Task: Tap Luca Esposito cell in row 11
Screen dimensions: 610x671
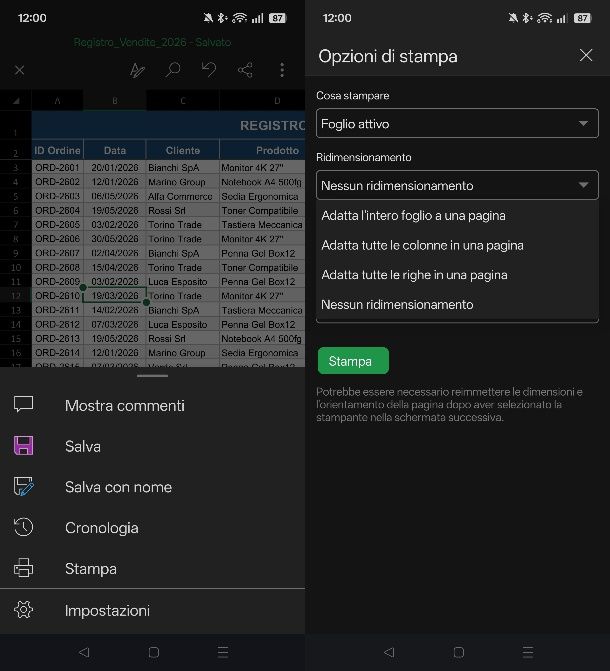Action: pyautogui.click(x=183, y=281)
